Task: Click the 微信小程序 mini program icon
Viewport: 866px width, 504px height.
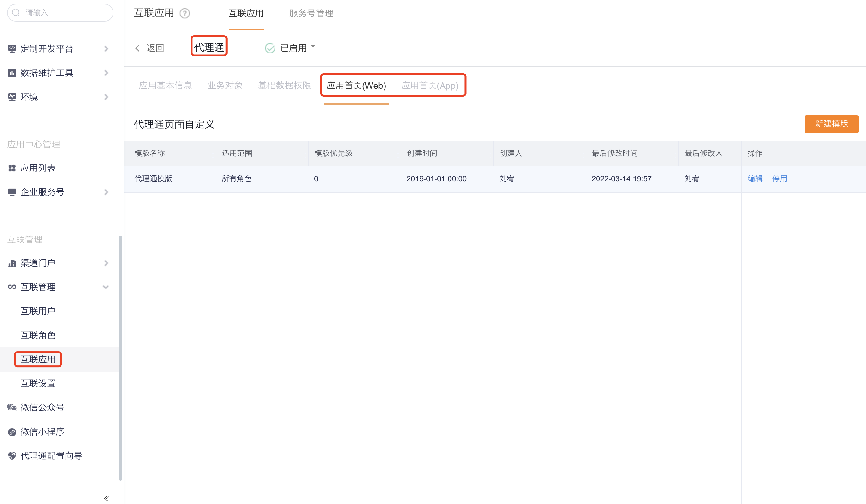Action: point(12,432)
